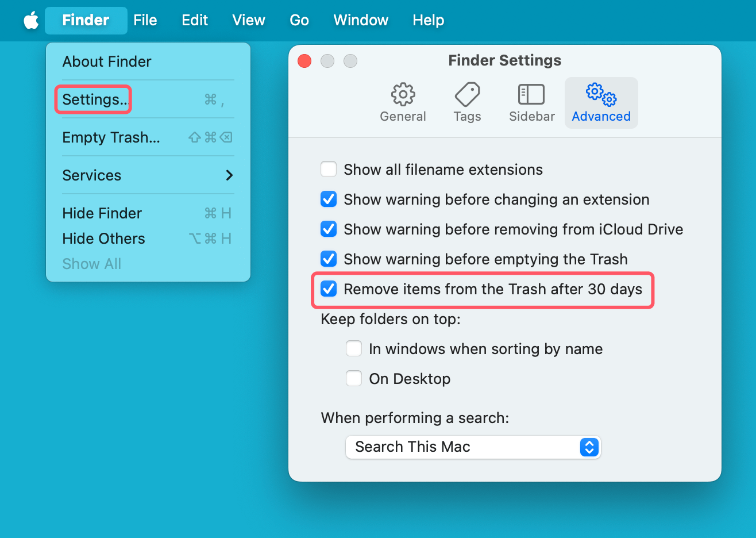Check "In windows when sorting by name"
Screen dimensions: 756x538
353,348
